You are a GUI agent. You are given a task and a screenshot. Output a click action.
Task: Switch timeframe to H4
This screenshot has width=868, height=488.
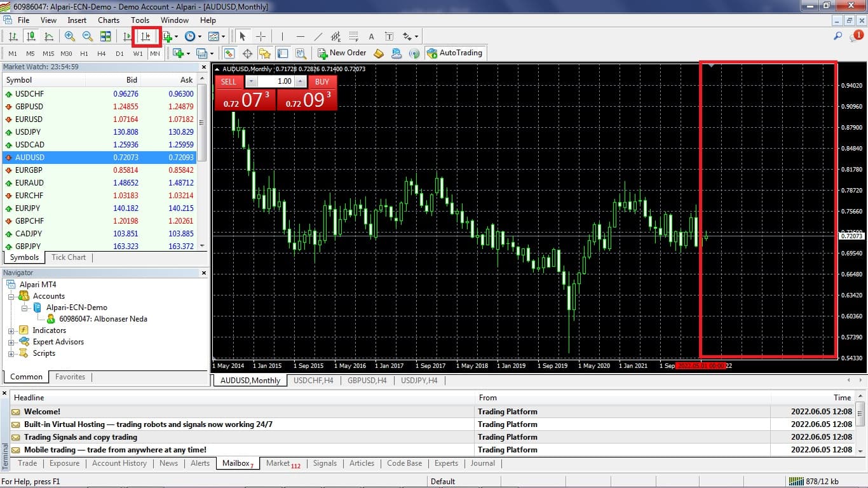pyautogui.click(x=102, y=53)
